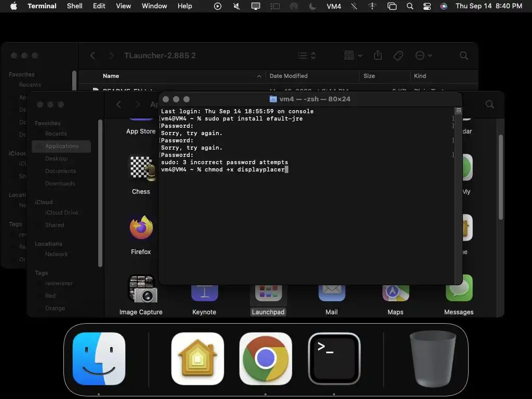Open group-by dropdown in TLauncher window

353,55
